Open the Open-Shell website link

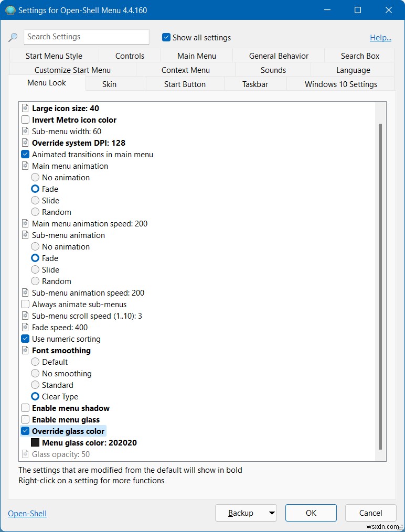point(27,514)
